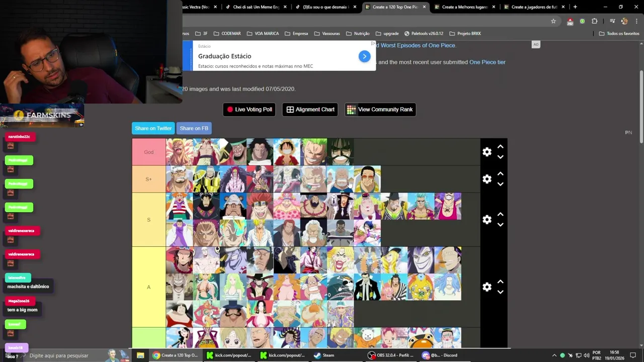Move God tier row down with arrow
The width and height of the screenshot is (644, 362).
pyautogui.click(x=500, y=157)
